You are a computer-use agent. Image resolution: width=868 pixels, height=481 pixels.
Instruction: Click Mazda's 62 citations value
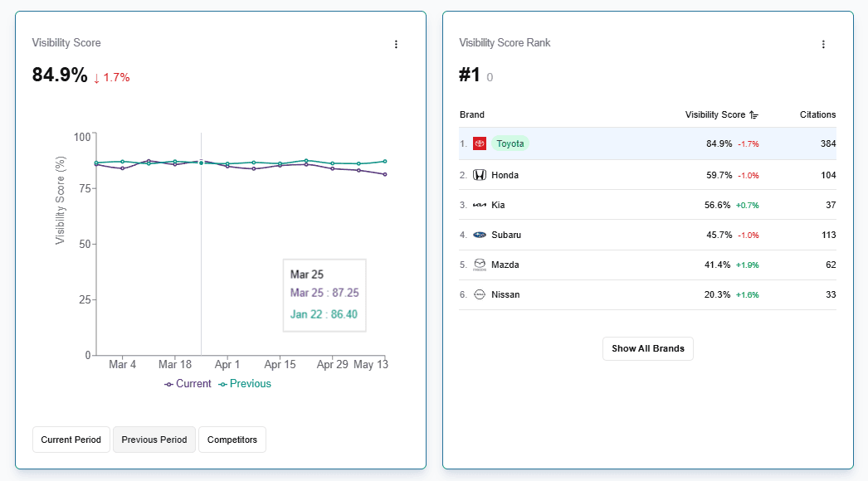[x=831, y=265]
